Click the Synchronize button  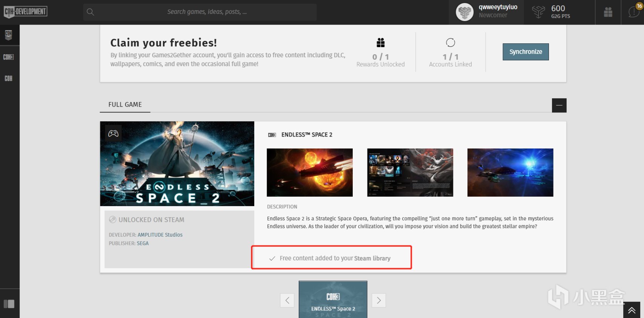pyautogui.click(x=526, y=52)
